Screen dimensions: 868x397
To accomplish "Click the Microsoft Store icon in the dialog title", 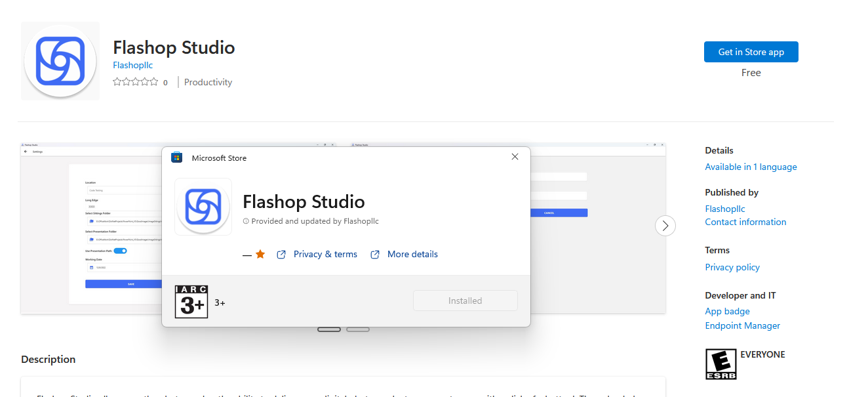I will [176, 157].
